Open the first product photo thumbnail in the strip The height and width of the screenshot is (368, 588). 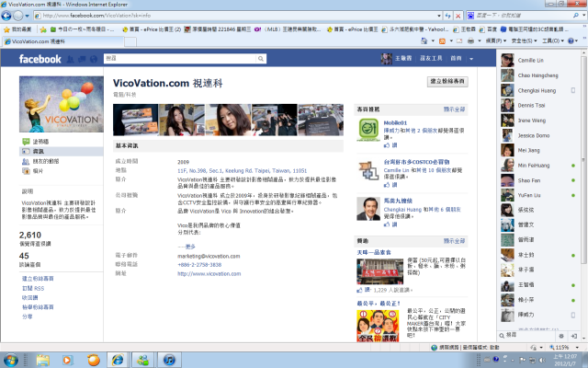click(x=135, y=120)
